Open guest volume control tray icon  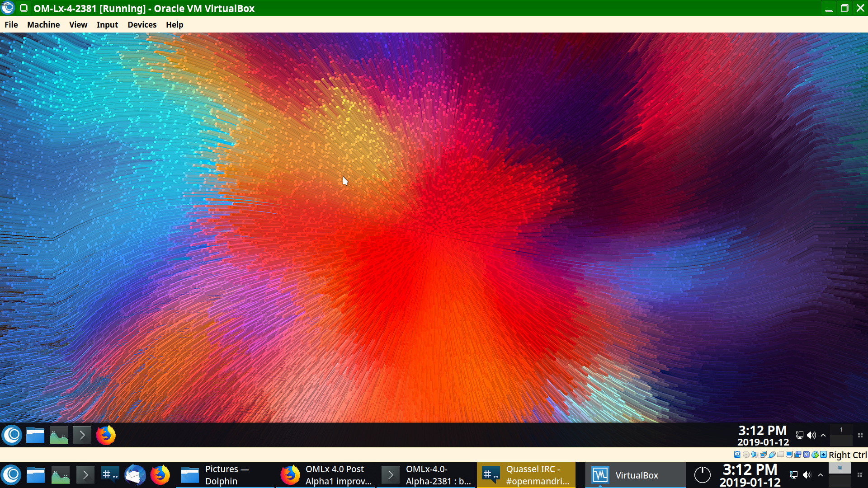(x=811, y=435)
